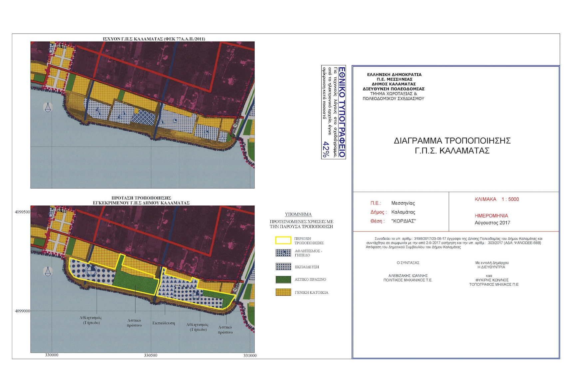564x392 pixels.
Task: Click the ΥΠΟΜΝΗΜΑ legend heading
Action: (x=298, y=214)
